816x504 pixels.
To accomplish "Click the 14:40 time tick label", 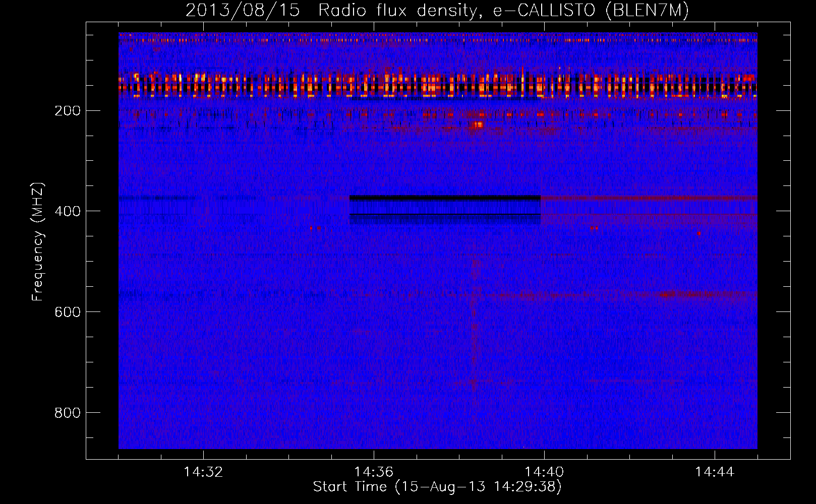I will [544, 472].
